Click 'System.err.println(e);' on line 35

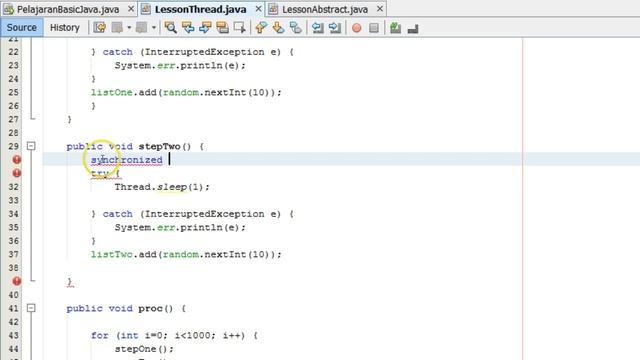(180, 227)
